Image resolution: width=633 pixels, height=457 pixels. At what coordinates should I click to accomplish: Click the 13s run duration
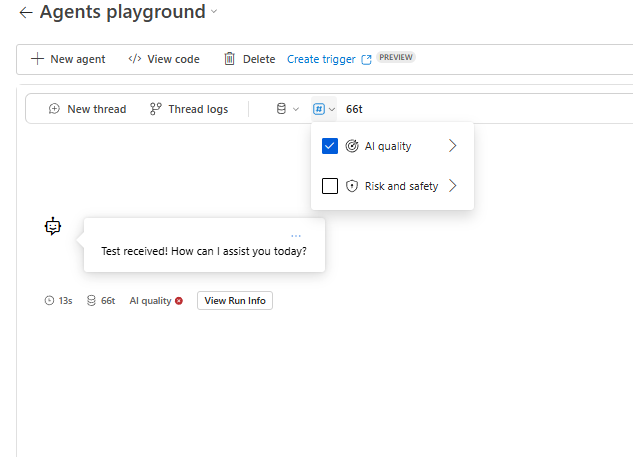[65, 301]
